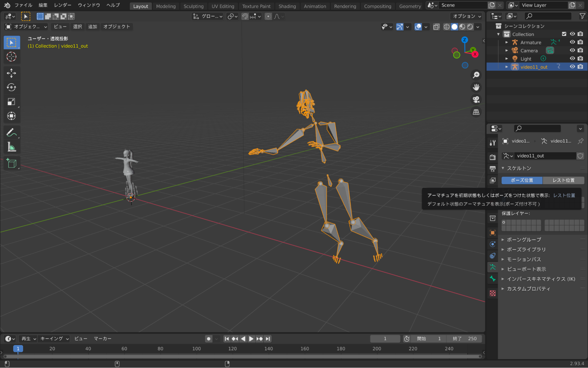588x368 pixels.
Task: Hide the Camera object in viewport
Action: click(x=572, y=51)
